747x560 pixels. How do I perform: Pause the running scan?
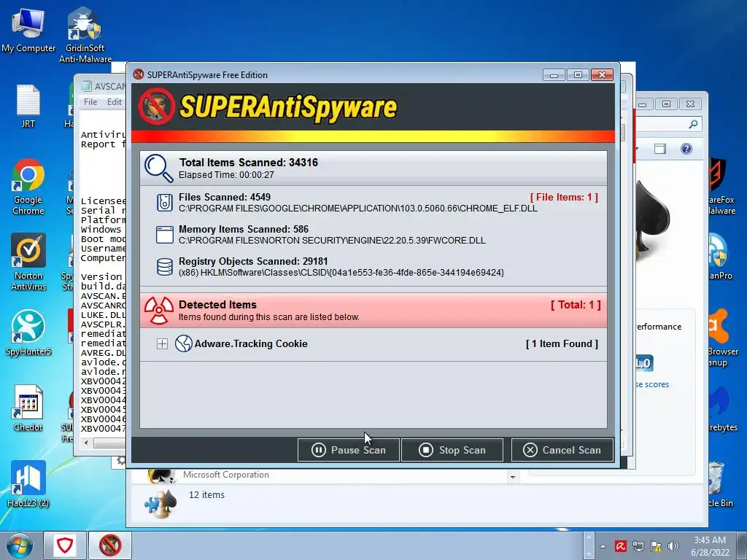tap(348, 450)
